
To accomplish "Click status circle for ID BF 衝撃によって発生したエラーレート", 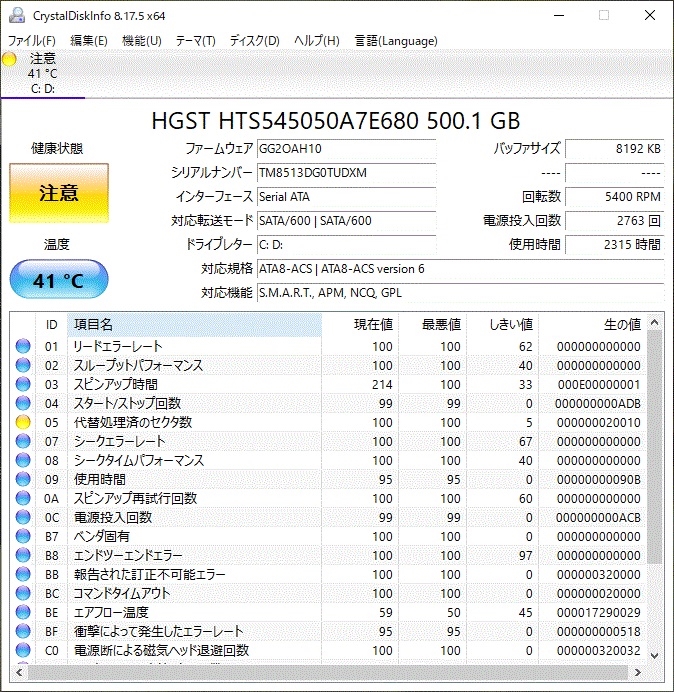I will click(x=23, y=631).
